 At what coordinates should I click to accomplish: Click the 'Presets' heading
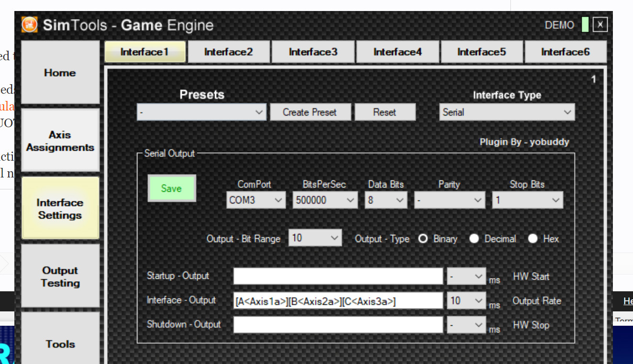[x=202, y=95]
